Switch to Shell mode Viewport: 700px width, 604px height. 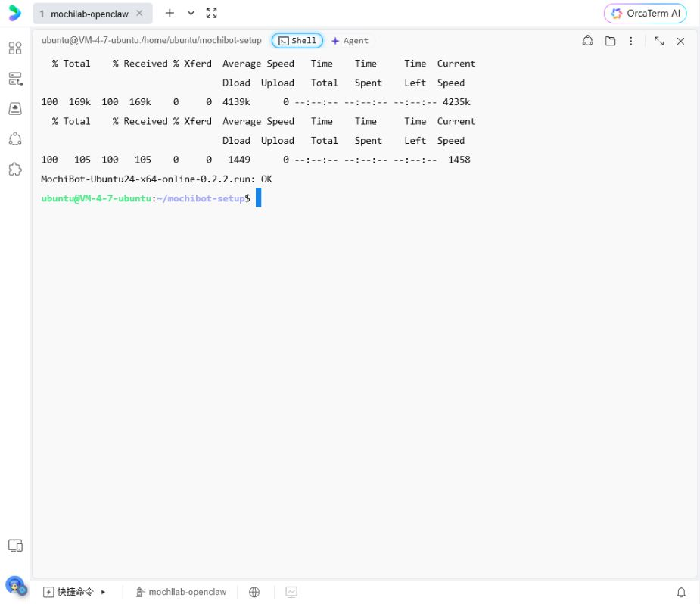click(297, 41)
